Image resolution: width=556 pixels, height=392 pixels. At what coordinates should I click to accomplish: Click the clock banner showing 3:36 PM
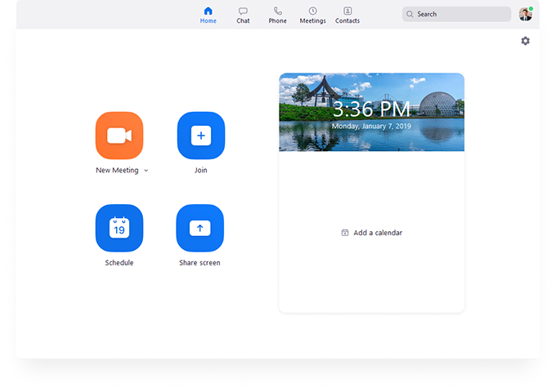point(371,112)
